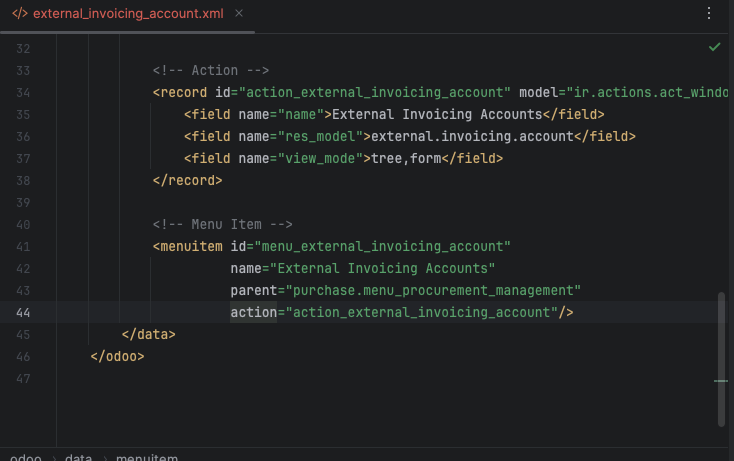Close the external_invoicing_account.xml tab

point(239,14)
